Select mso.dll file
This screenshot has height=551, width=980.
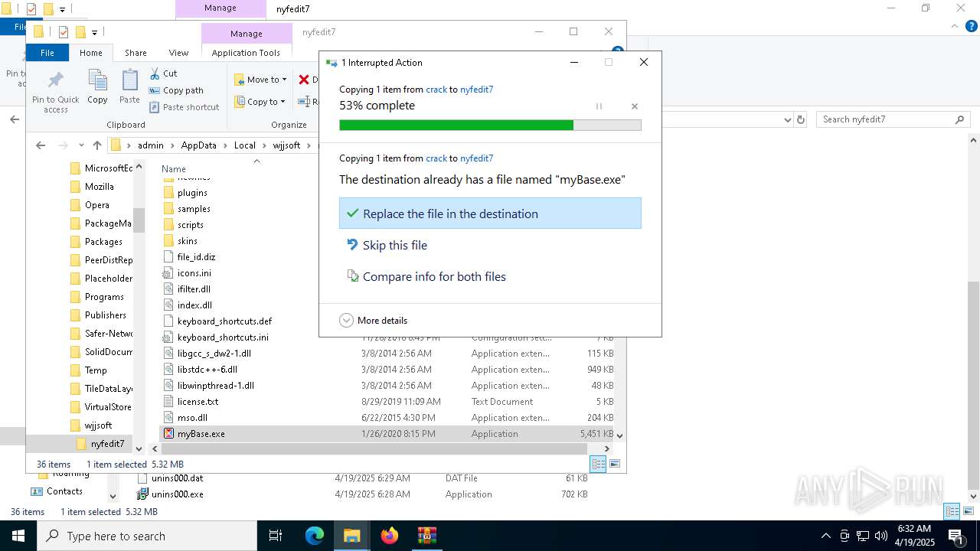pos(192,418)
